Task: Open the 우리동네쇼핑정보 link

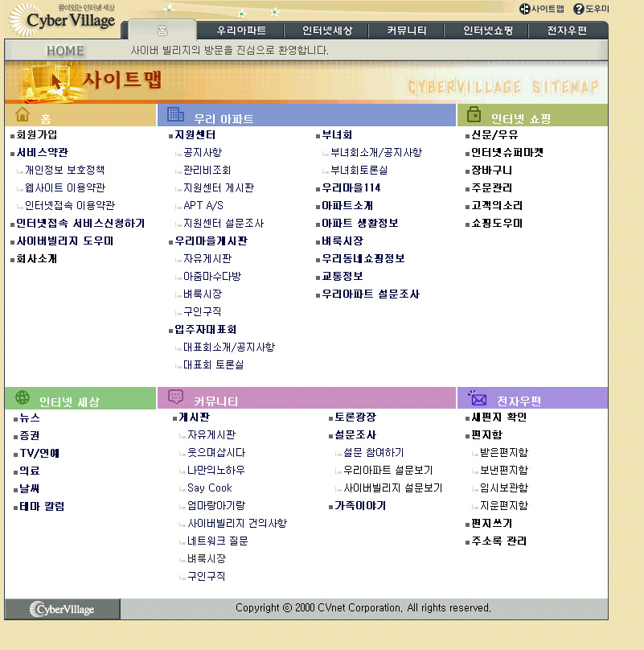Action: (x=363, y=259)
